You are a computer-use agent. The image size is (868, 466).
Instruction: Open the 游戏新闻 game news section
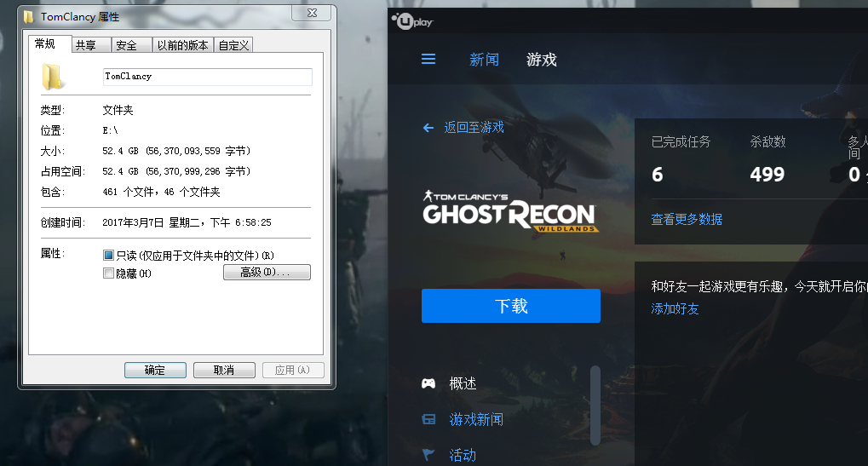click(x=476, y=419)
